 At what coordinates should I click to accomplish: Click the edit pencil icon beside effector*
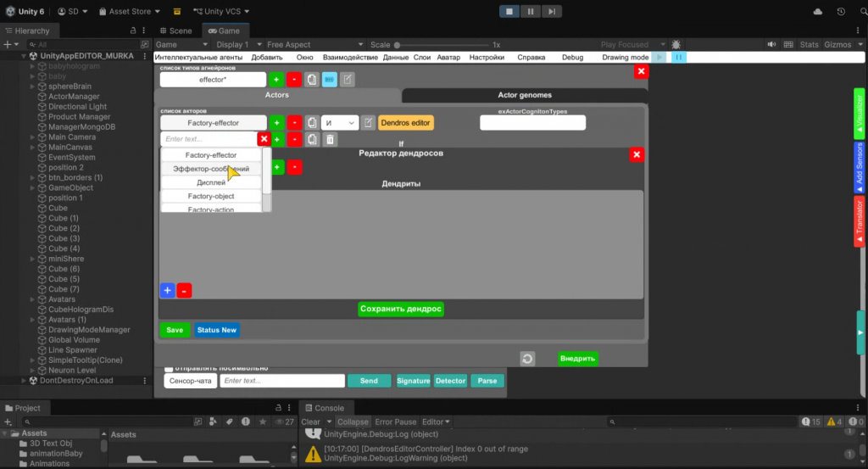pos(348,80)
